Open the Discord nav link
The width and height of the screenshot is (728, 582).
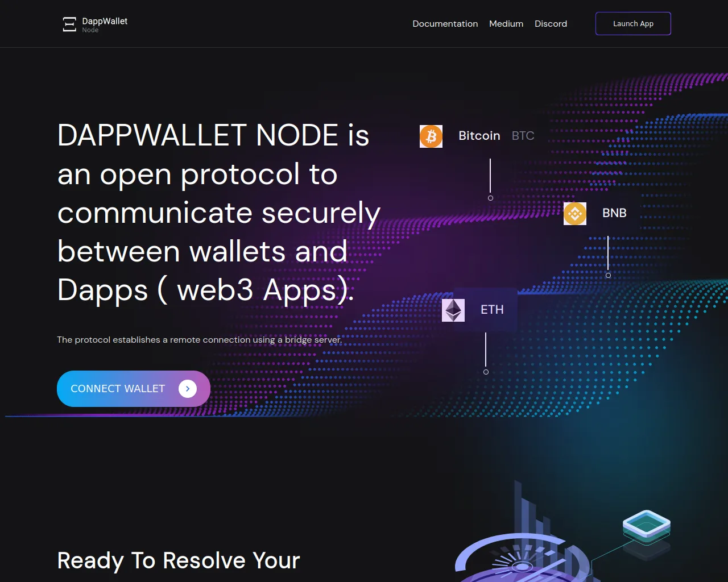[551, 24]
